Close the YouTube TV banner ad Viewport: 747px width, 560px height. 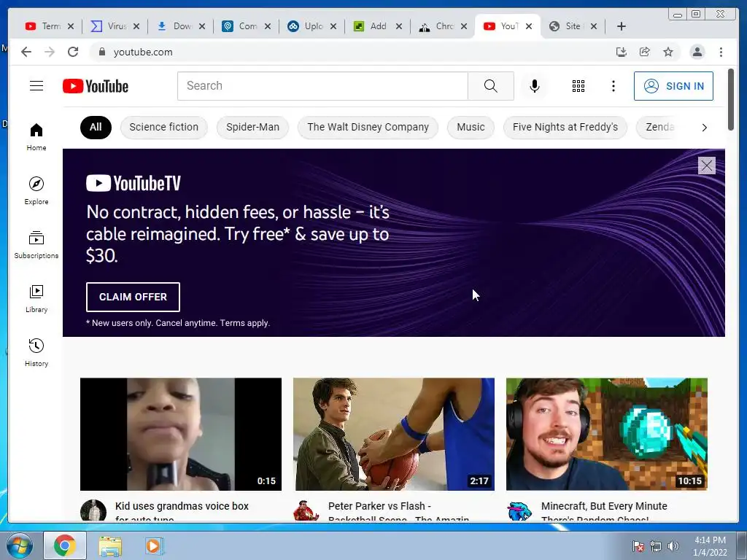point(706,166)
